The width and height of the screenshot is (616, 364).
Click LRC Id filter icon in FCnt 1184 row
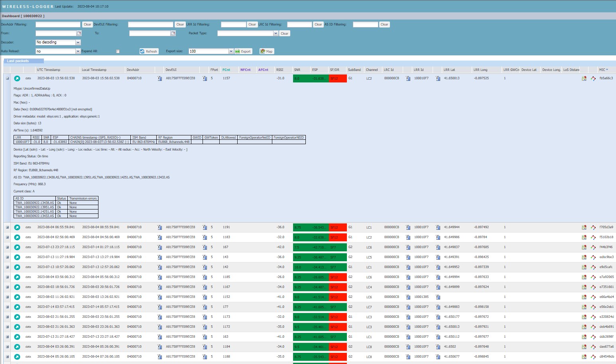point(408,347)
